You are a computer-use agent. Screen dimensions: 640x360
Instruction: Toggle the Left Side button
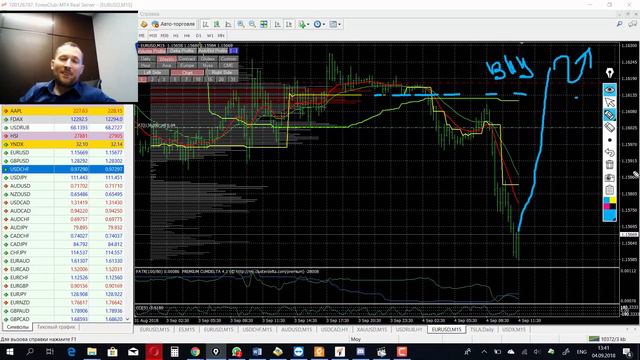pyautogui.click(x=152, y=72)
